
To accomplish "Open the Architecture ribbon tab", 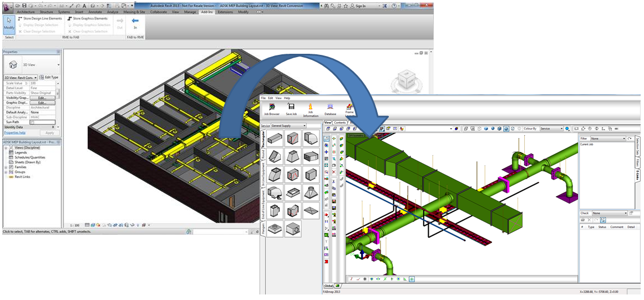I will coord(26,12).
